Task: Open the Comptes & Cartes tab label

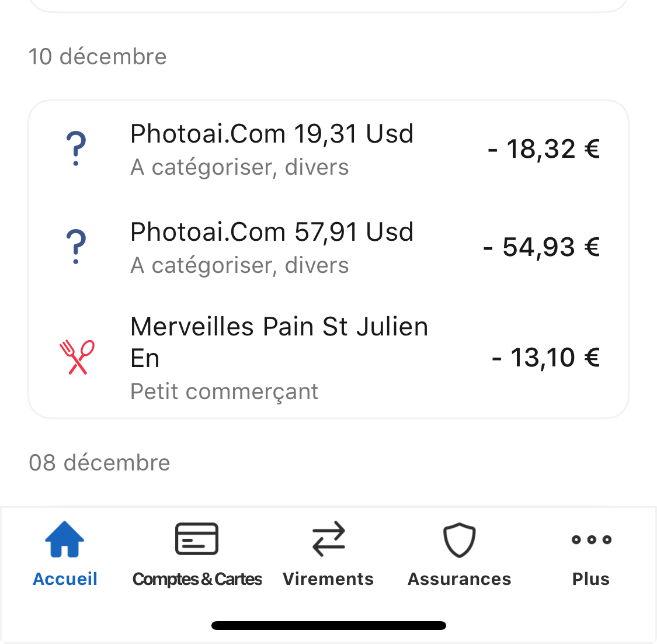Action: 197,579
